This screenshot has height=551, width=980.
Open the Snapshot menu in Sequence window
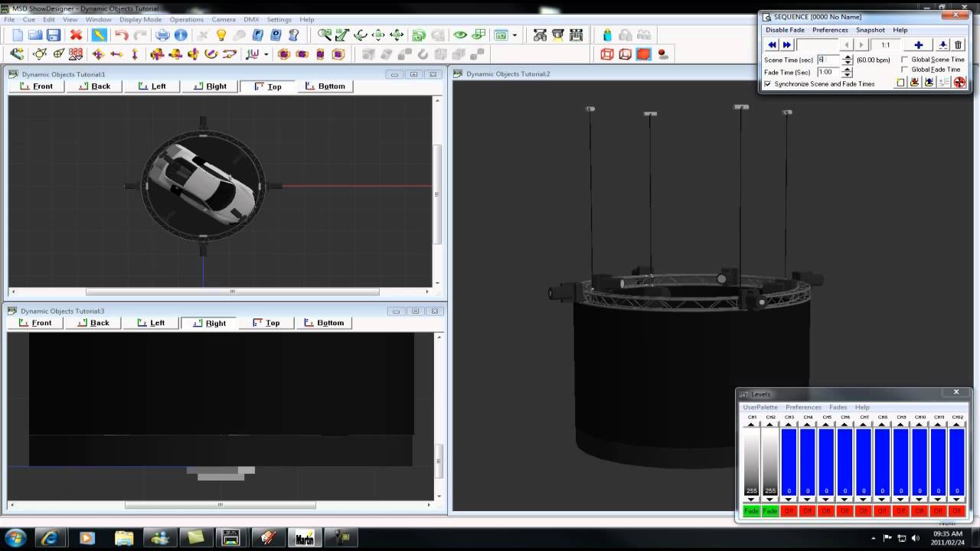(871, 30)
